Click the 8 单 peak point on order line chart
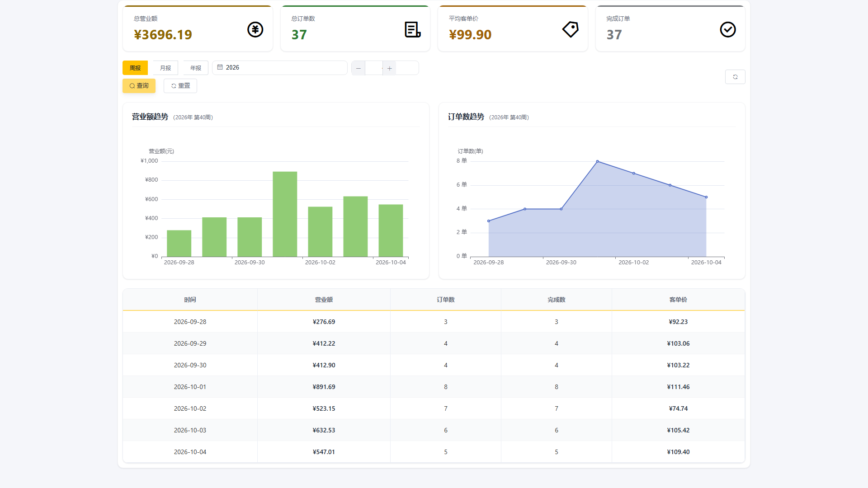Image resolution: width=868 pixels, height=488 pixels. click(x=597, y=161)
